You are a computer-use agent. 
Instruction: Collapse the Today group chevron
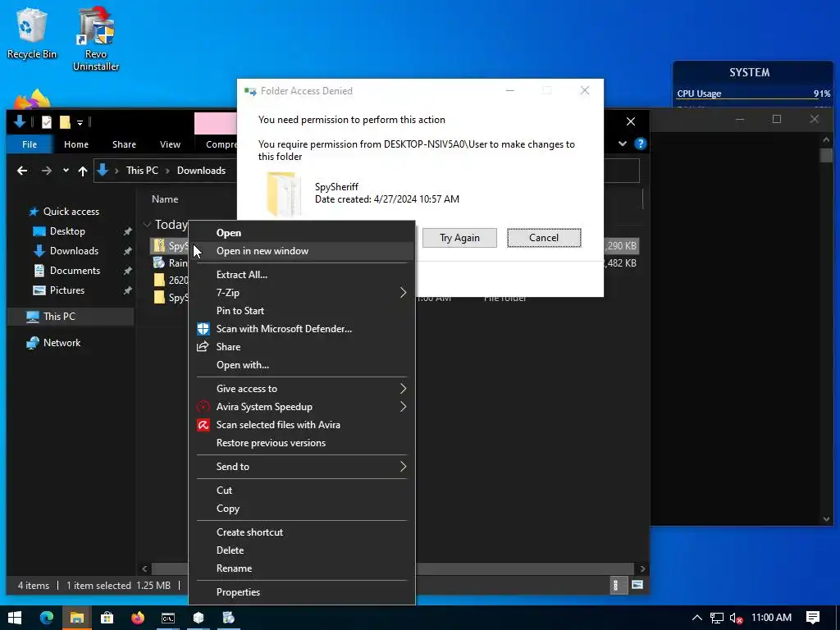click(147, 225)
